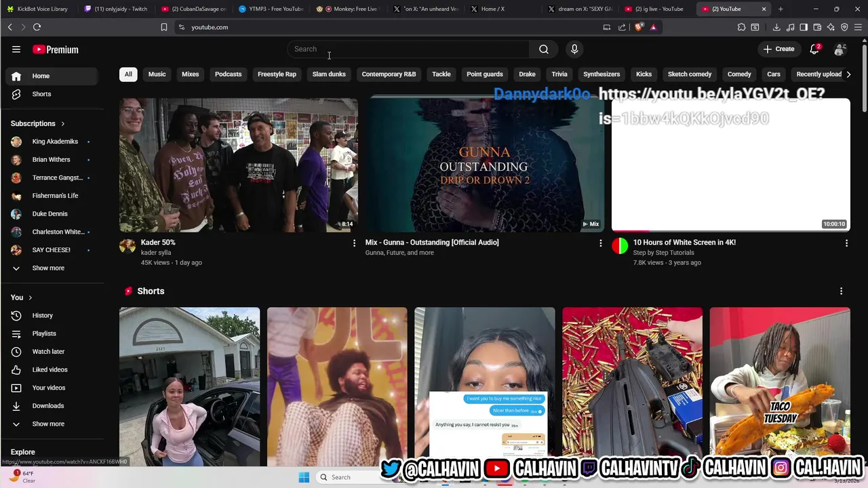Image resolution: width=868 pixels, height=488 pixels.
Task: Open the Brave VPN shield icon
Action: tap(844, 27)
